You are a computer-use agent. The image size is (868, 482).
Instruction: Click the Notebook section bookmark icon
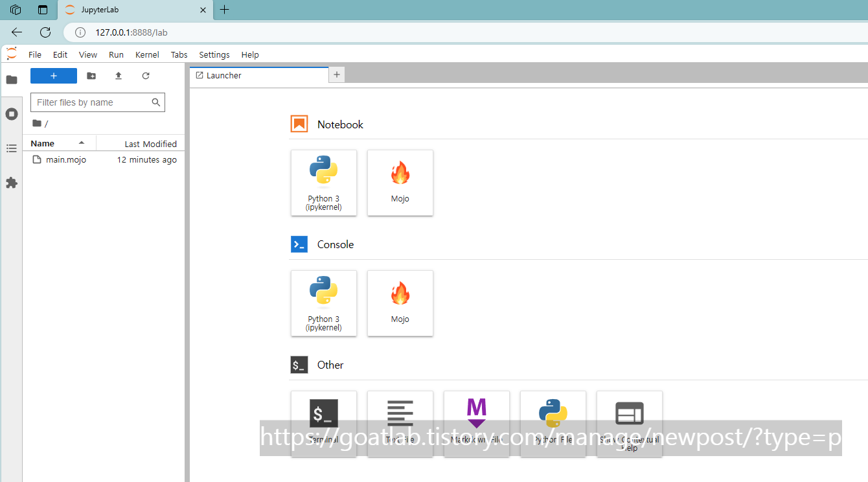[x=299, y=124]
